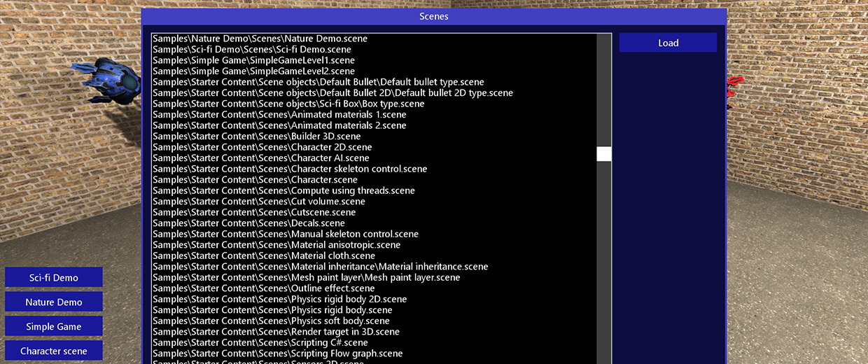Select Animated materials 1.scene
The height and width of the screenshot is (364, 868).
(279, 115)
